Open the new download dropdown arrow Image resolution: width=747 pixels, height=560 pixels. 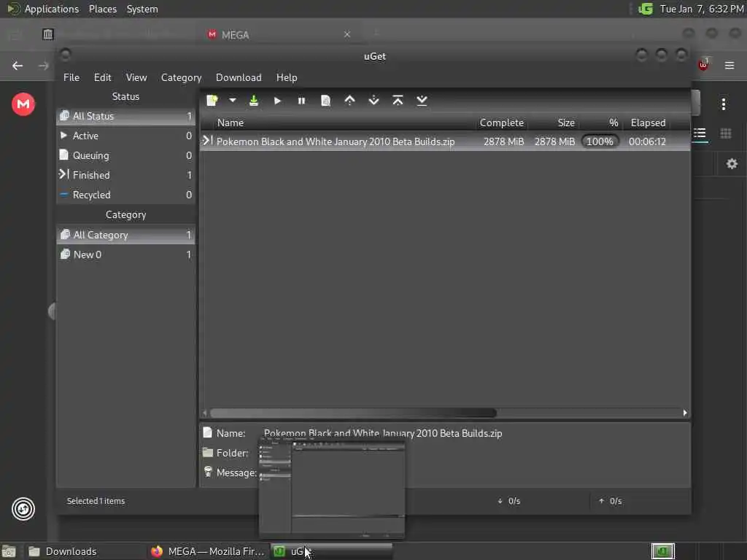coord(233,101)
